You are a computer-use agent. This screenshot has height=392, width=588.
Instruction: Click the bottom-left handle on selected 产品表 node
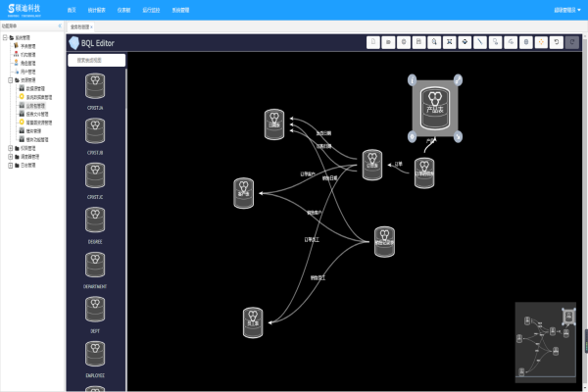click(413, 136)
